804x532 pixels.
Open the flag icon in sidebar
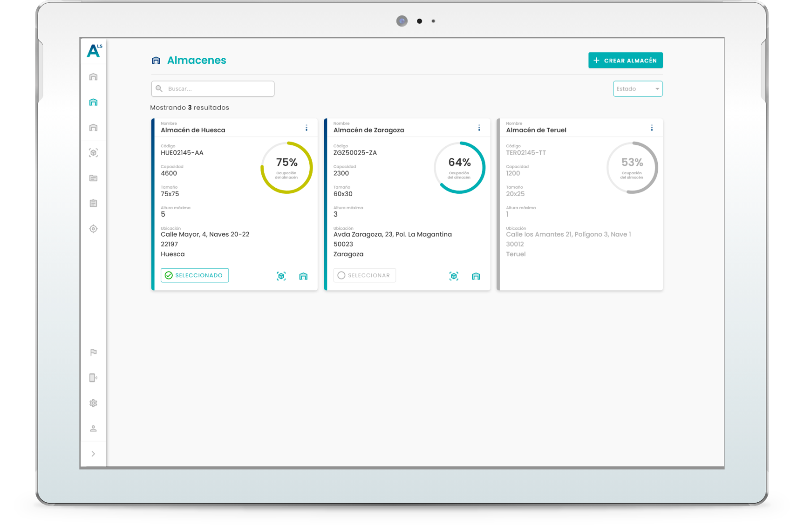[x=94, y=352]
